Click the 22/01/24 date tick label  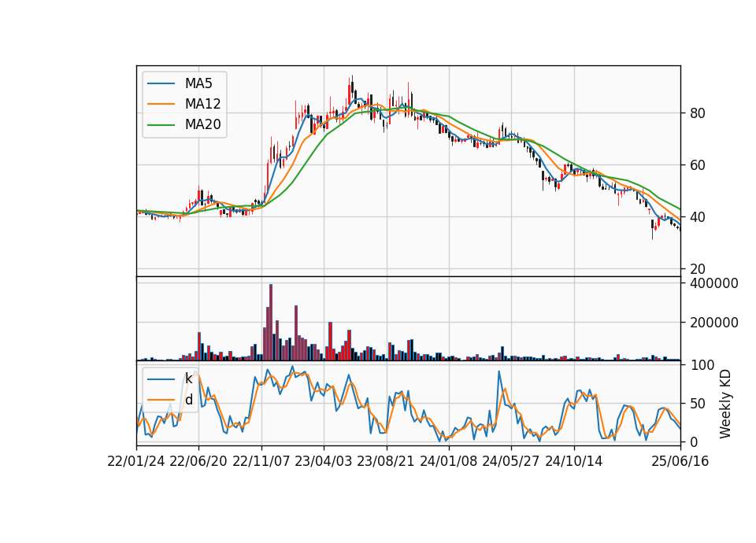(136, 462)
